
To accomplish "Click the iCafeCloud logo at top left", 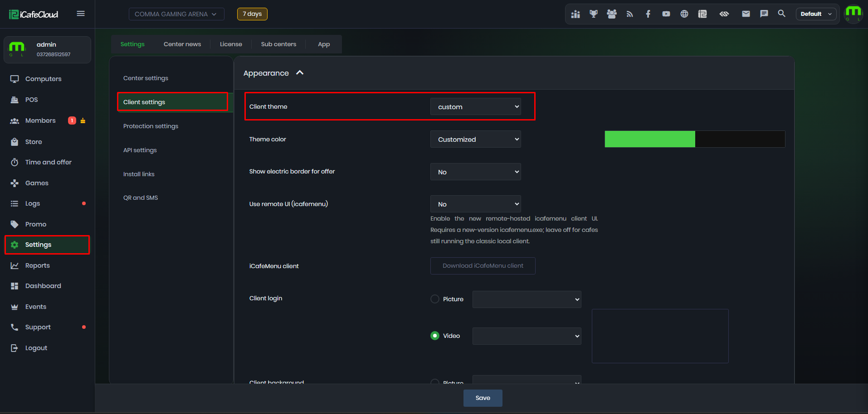I will [x=34, y=14].
